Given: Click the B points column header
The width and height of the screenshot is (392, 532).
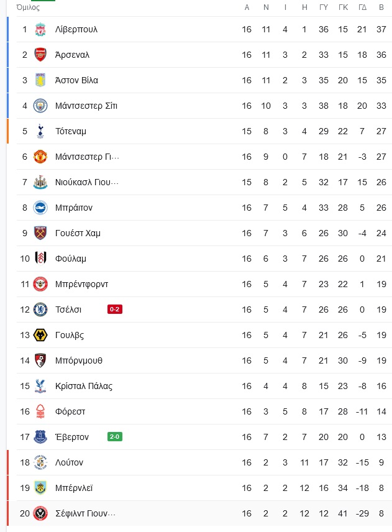Looking at the screenshot, I should click(x=381, y=7).
